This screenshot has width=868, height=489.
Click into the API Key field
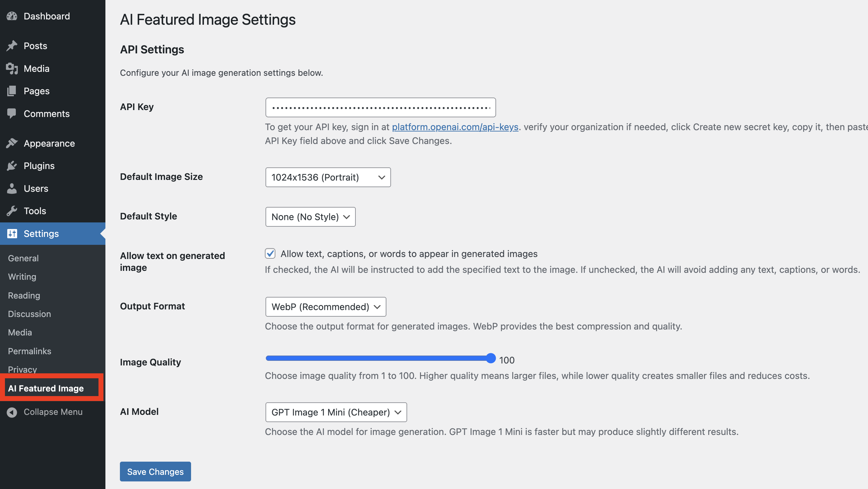click(x=380, y=107)
